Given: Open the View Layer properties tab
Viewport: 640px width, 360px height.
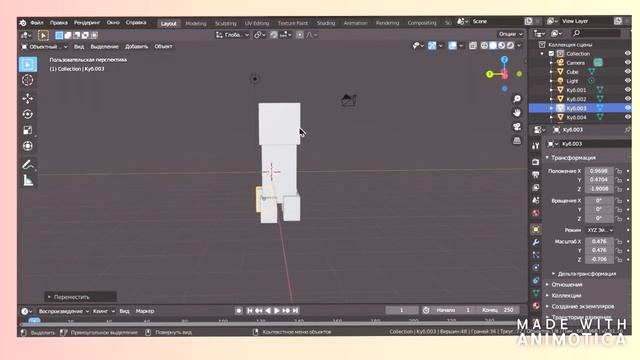Looking at the screenshot, I should (536, 187).
